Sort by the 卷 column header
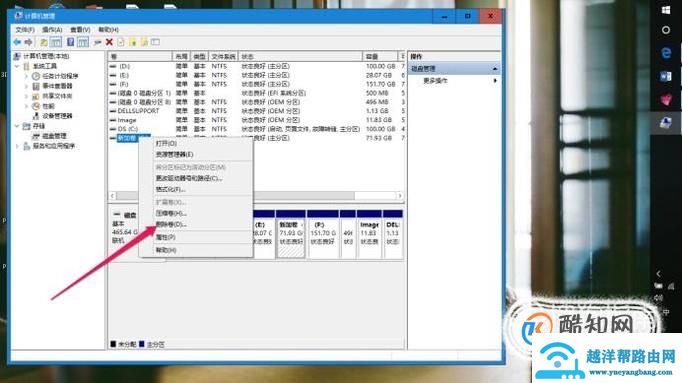 coord(140,57)
